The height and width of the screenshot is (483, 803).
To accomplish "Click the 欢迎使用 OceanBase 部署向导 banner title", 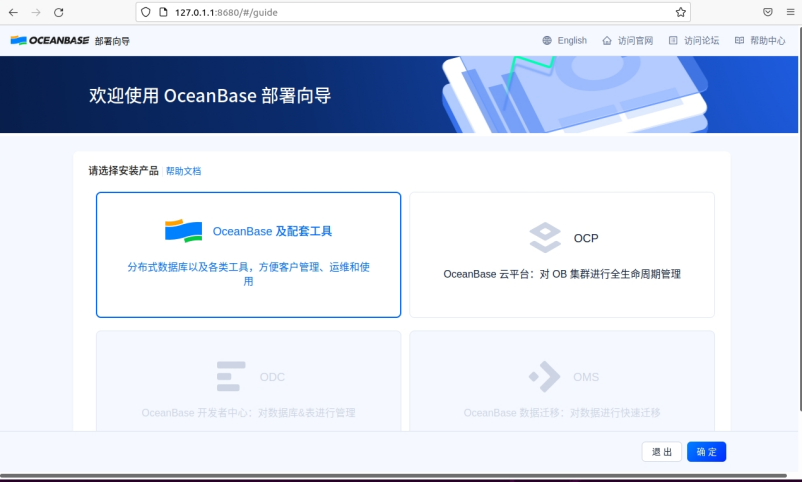I will tap(210, 96).
